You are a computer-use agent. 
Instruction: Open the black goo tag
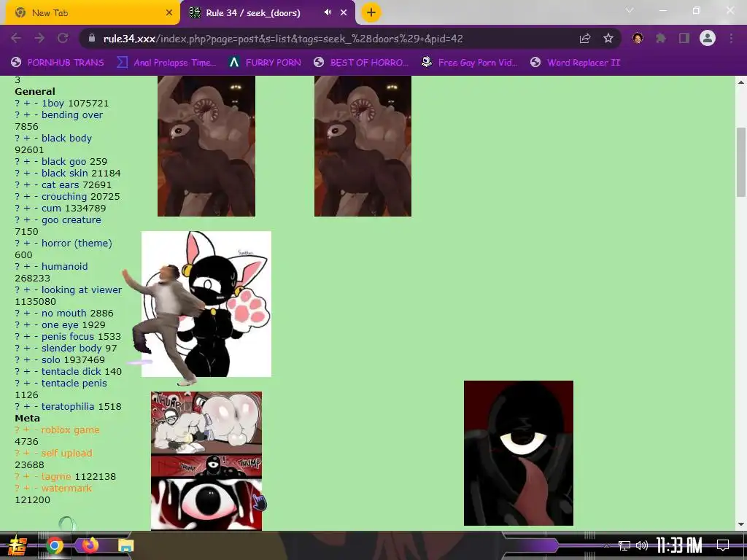tap(64, 161)
